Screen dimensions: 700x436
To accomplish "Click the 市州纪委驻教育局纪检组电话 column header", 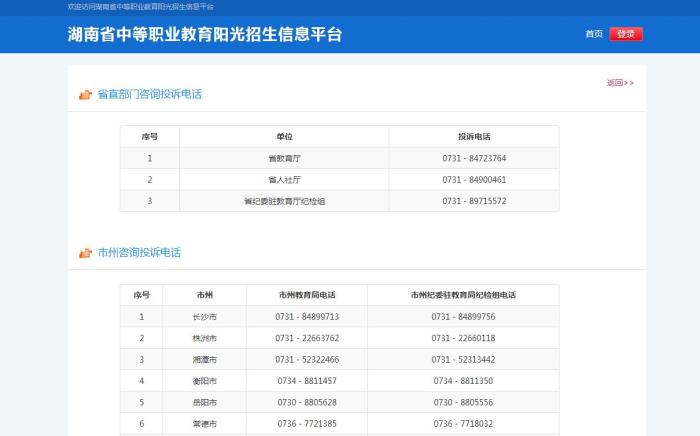I will click(463, 295).
